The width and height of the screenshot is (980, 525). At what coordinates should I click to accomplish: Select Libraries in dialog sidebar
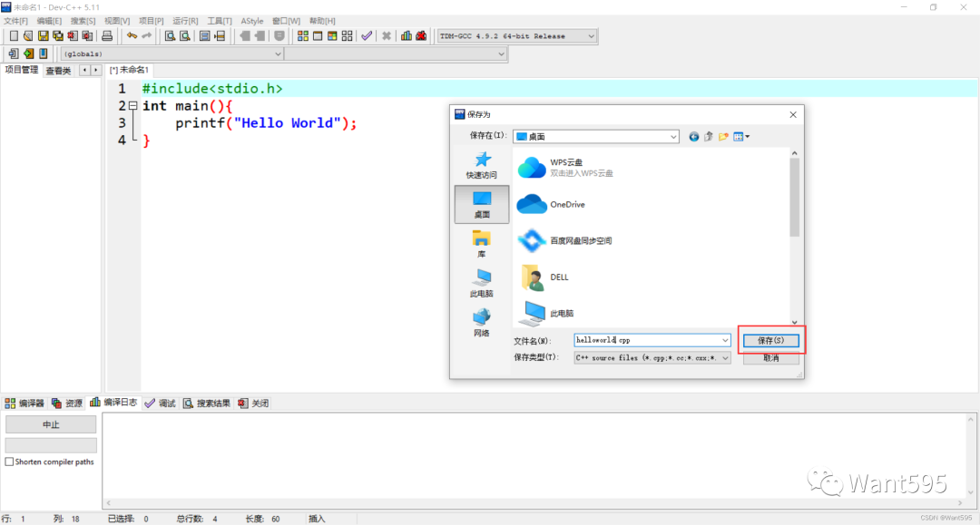[x=482, y=244]
